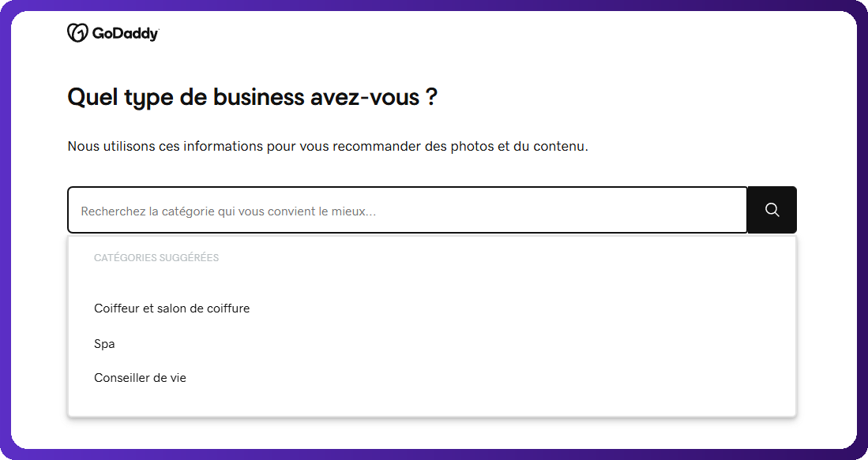Click the Catégories suggérées header label
This screenshot has height=460, width=868.
click(156, 258)
